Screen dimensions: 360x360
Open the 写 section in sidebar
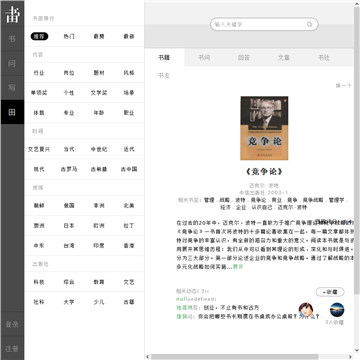[x=12, y=88]
